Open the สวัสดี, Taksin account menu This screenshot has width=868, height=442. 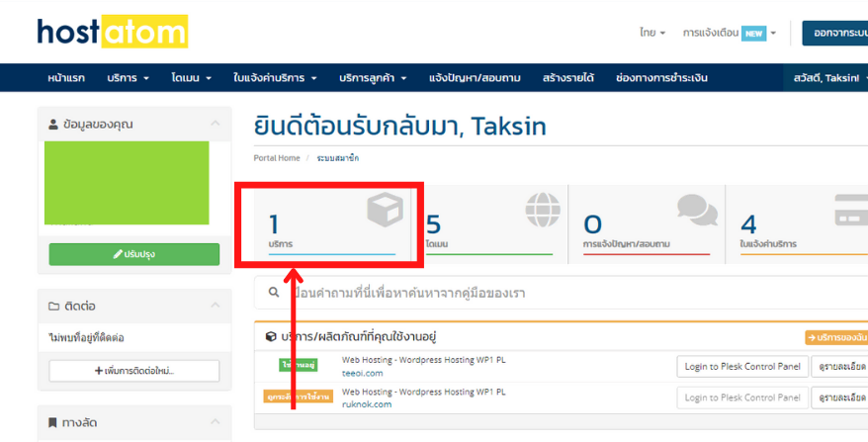tap(829, 78)
